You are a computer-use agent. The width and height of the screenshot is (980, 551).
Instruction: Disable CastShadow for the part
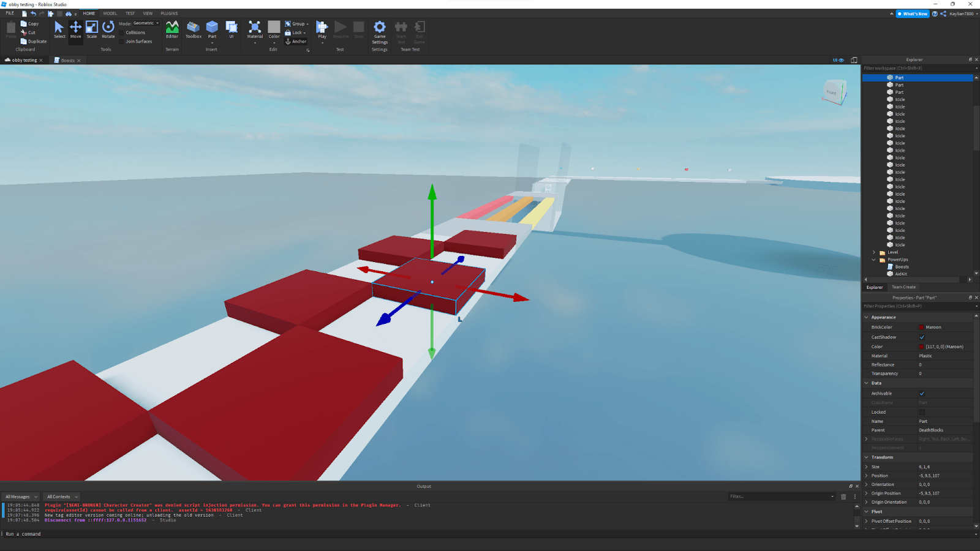click(922, 337)
